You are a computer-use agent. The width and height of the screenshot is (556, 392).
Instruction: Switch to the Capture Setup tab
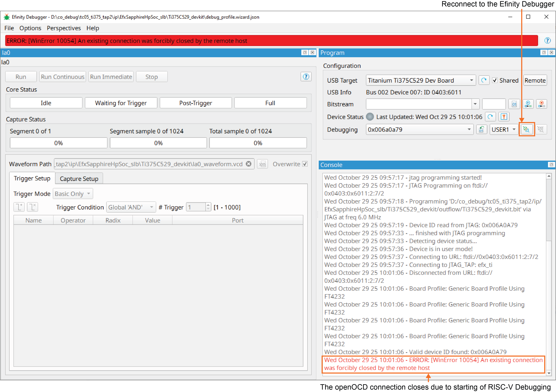click(x=79, y=179)
